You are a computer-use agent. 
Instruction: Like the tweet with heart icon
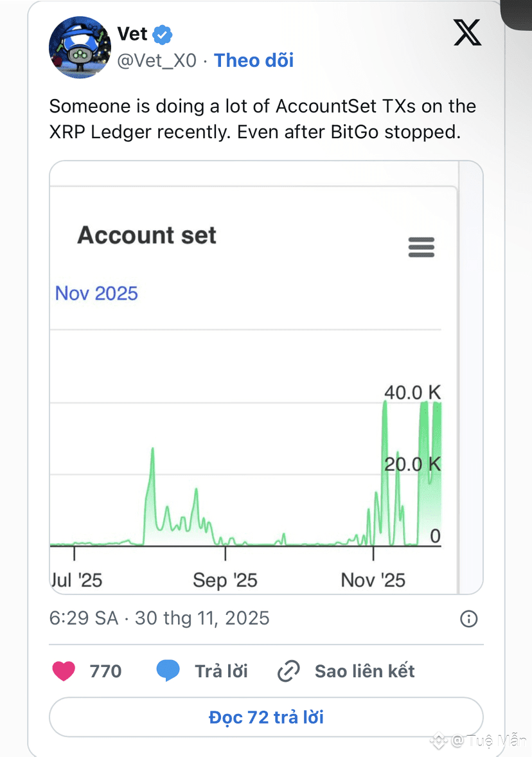(64, 672)
